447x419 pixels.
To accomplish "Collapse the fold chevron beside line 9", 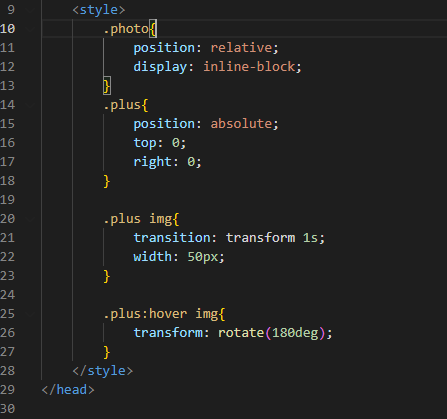I will 30,10.
